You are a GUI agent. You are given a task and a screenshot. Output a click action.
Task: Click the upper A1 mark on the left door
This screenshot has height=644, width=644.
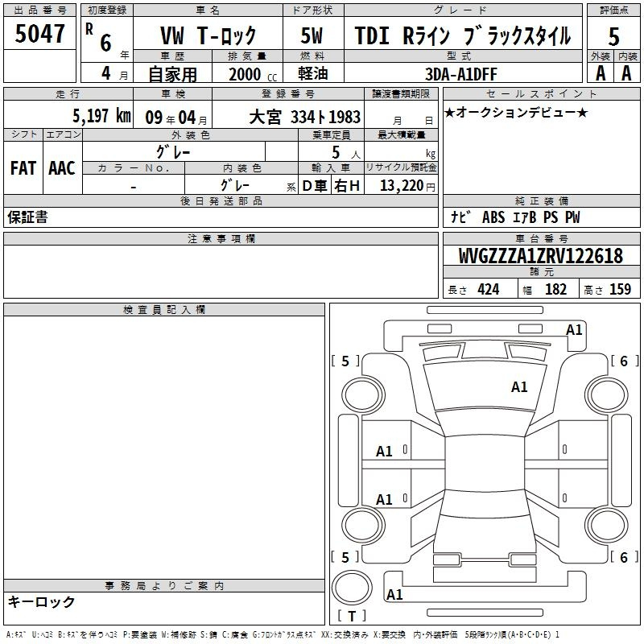pos(385,452)
